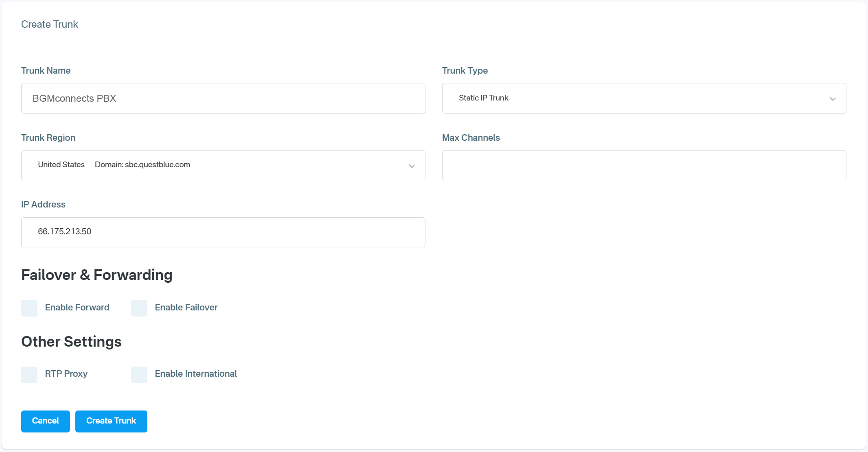This screenshot has width=868, height=452.
Task: Enable the RTP Proxy checkbox
Action: click(x=29, y=374)
